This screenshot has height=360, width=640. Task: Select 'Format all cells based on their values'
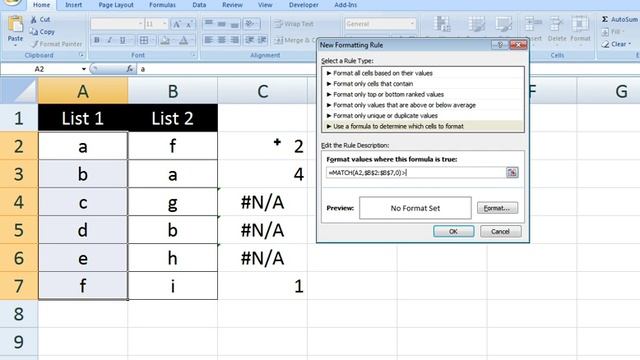pos(423,73)
